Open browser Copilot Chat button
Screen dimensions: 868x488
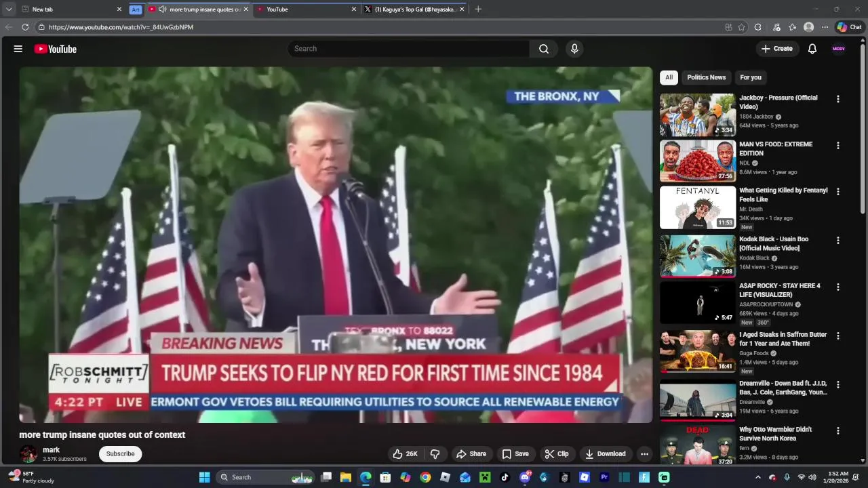(849, 27)
